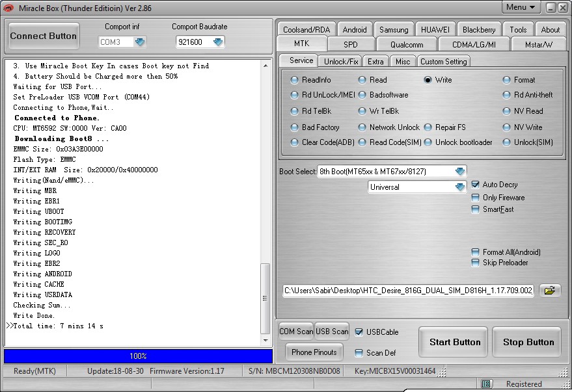Select the Repair FS radio option

pyautogui.click(x=428, y=127)
